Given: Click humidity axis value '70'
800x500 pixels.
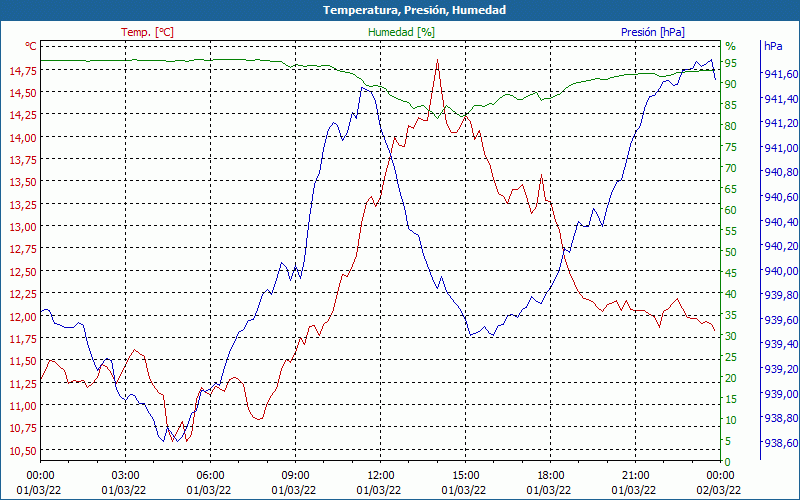Looking at the screenshot, I should pos(731,168).
